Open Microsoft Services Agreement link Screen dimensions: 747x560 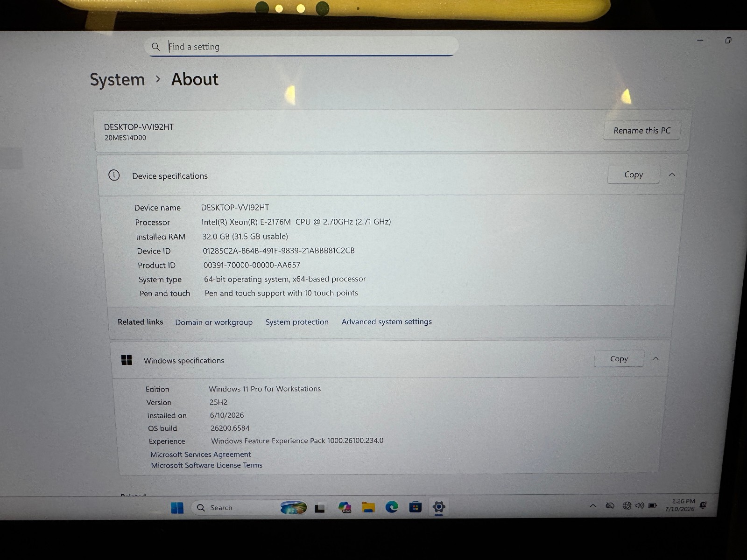click(200, 455)
